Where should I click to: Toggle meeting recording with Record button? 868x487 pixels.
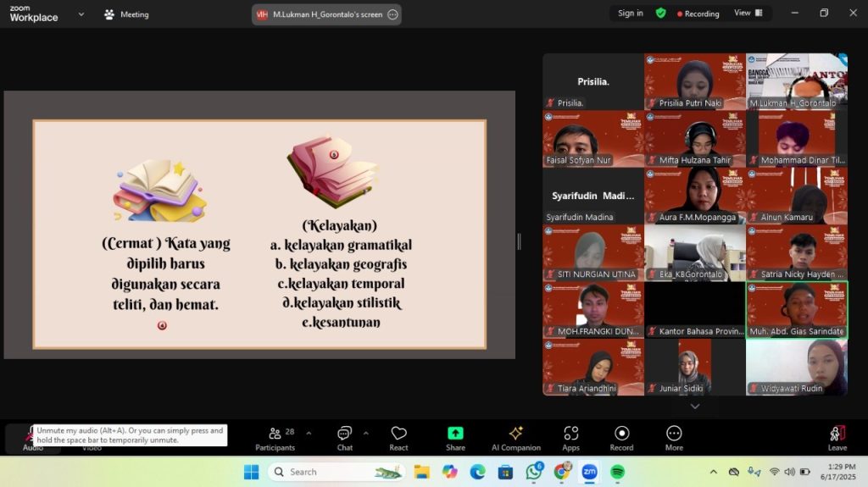(x=621, y=438)
